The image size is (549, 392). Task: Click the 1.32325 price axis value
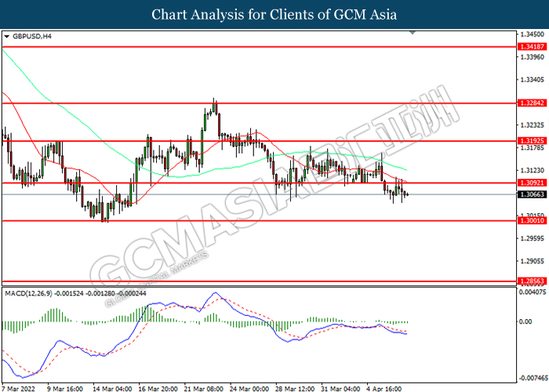pos(533,125)
